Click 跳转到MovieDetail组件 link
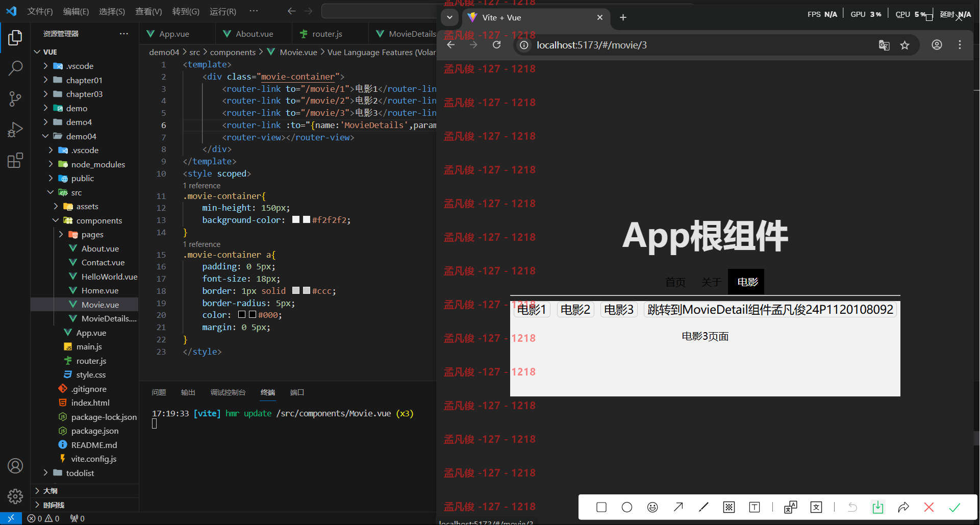The image size is (980, 525). tap(770, 310)
